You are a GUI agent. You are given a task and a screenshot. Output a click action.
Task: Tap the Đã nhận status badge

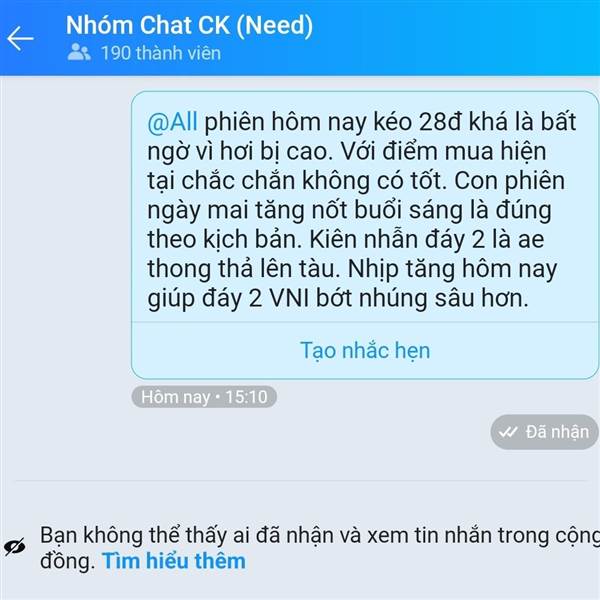click(x=544, y=432)
